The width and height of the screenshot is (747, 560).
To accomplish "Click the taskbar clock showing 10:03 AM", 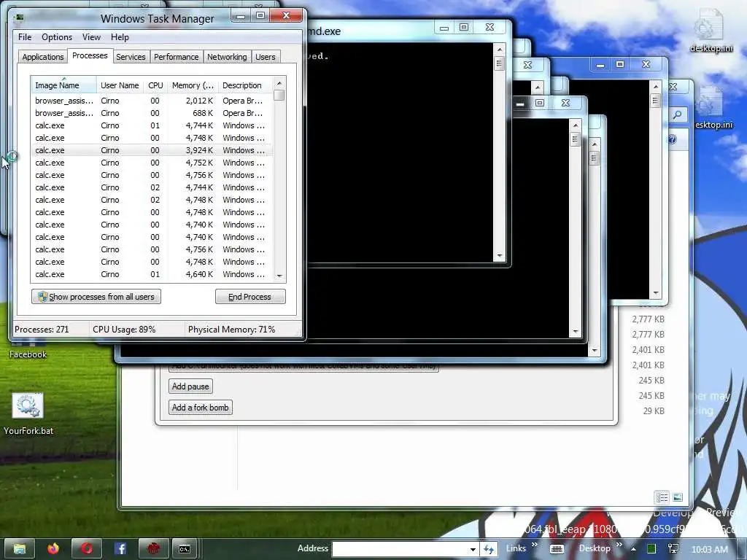I will [x=709, y=549].
